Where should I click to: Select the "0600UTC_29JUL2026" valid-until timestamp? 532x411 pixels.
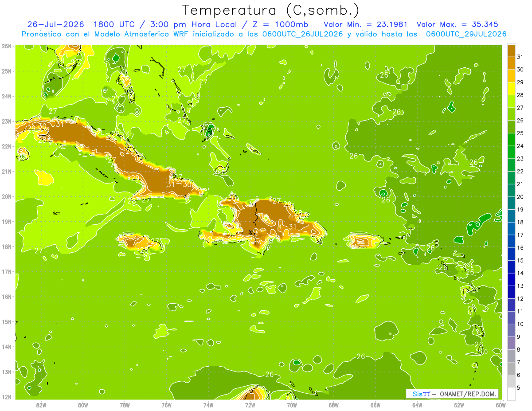(x=466, y=34)
